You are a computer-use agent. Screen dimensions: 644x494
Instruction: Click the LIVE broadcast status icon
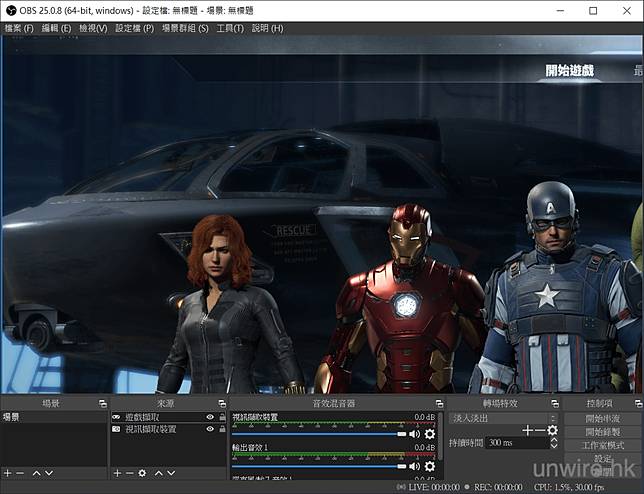coord(401,487)
